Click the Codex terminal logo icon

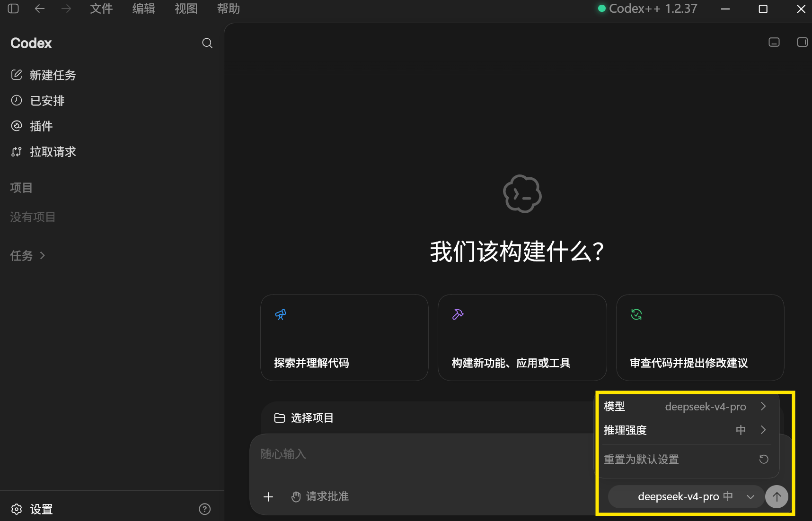[522, 194]
